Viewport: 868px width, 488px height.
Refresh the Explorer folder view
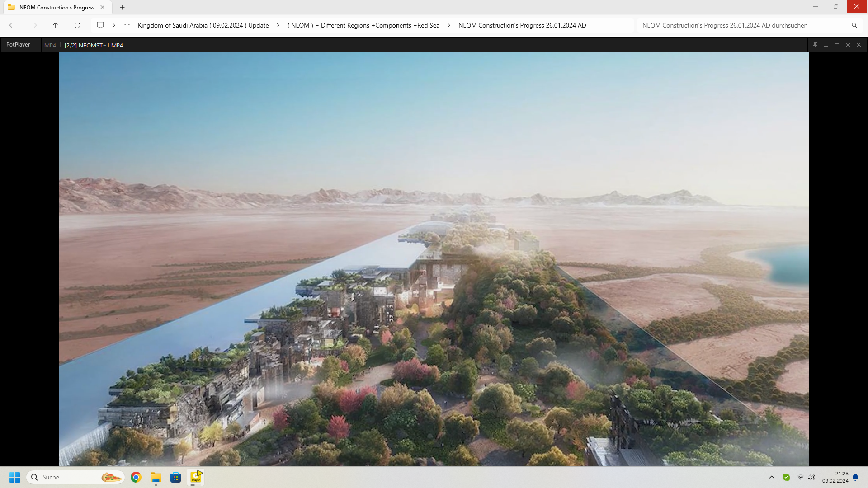coord(77,25)
